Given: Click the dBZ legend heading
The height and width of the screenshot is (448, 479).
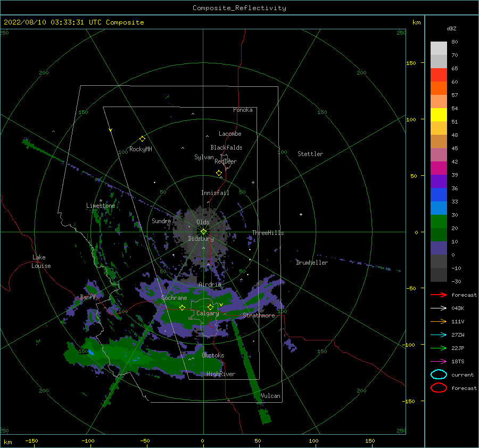Looking at the screenshot, I should click(451, 28).
